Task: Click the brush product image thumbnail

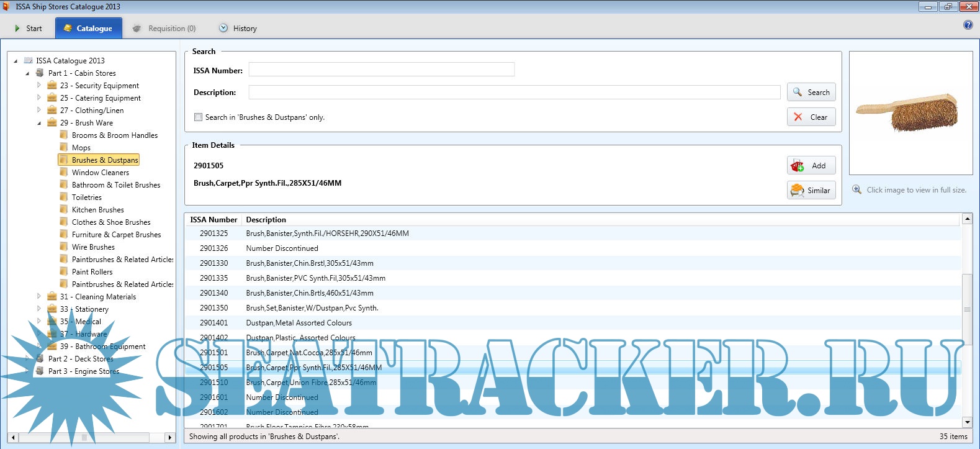Action: click(x=910, y=112)
